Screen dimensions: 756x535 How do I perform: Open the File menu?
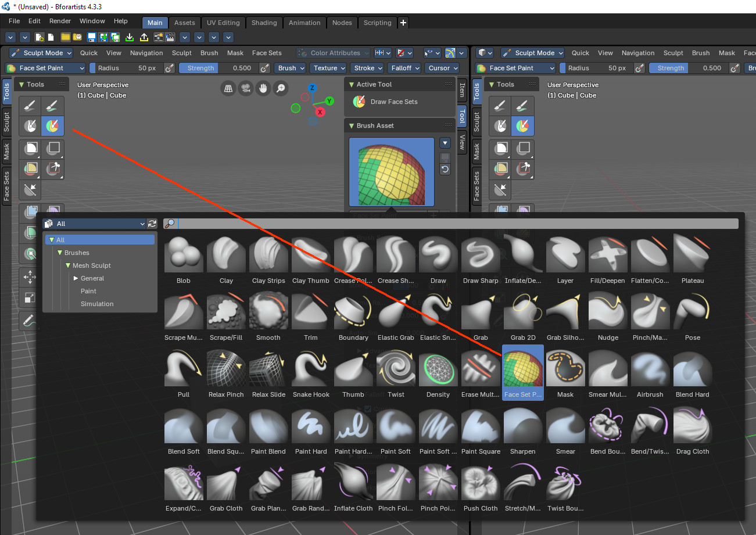15,21
